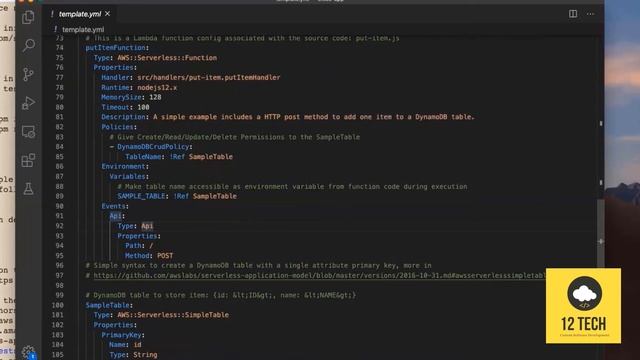Open the Testing flask icon
Image resolution: width=640 pixels, height=360 pixels.
click(x=28, y=189)
